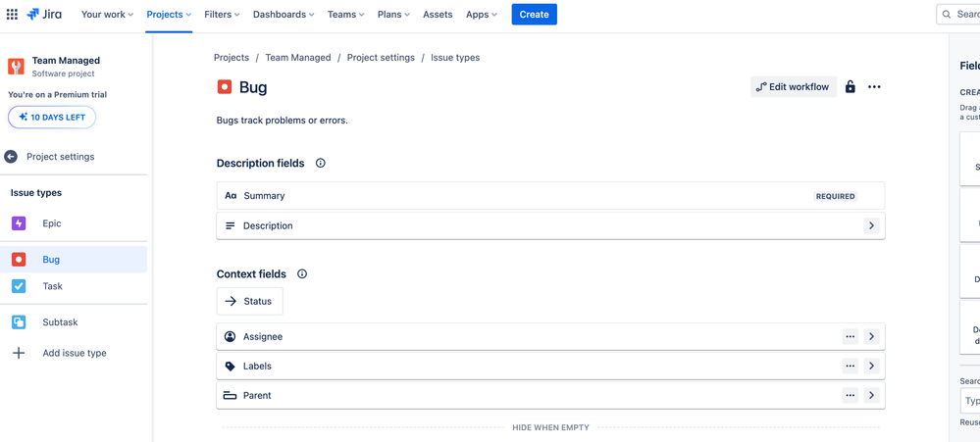Open the more actions menu beside the lock

[874, 87]
